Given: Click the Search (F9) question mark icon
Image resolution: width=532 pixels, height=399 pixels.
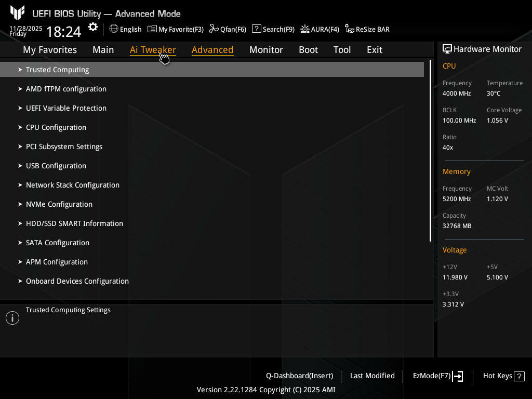Looking at the screenshot, I should click(256, 29).
